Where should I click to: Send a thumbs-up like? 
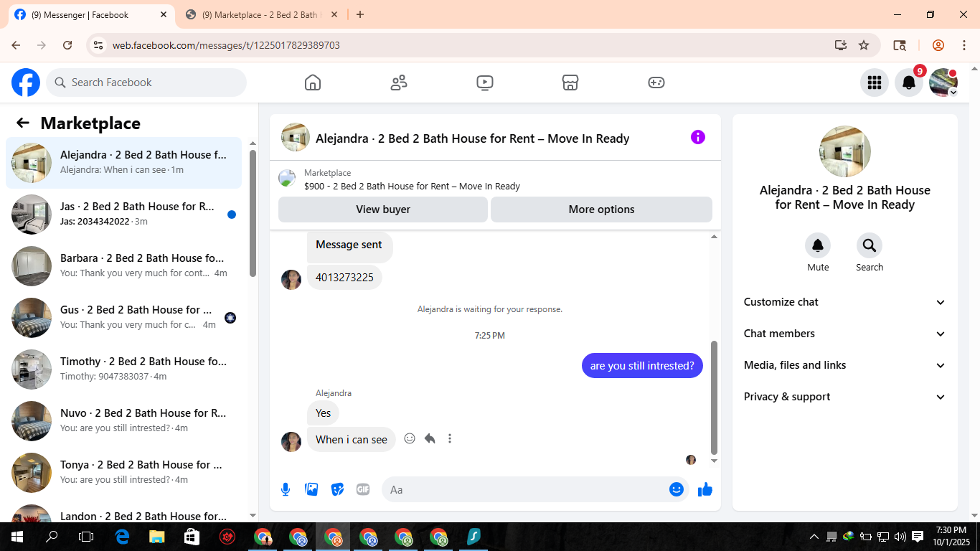click(x=705, y=489)
